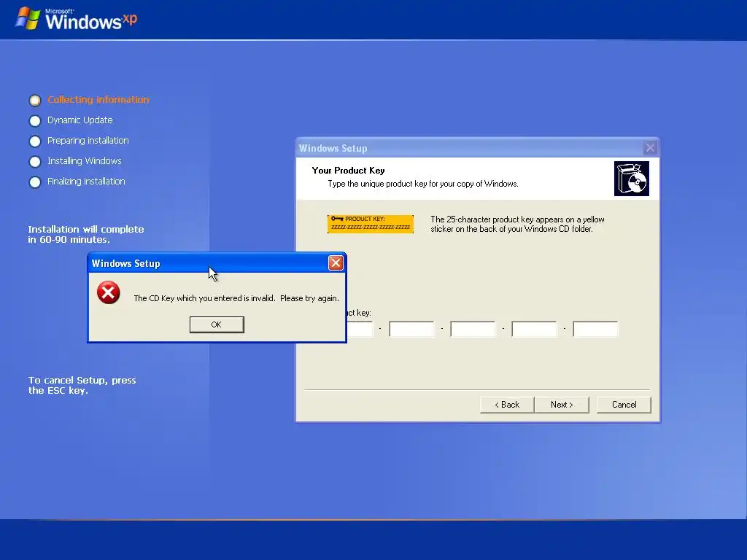Click the fourth product key field

pos(534,329)
